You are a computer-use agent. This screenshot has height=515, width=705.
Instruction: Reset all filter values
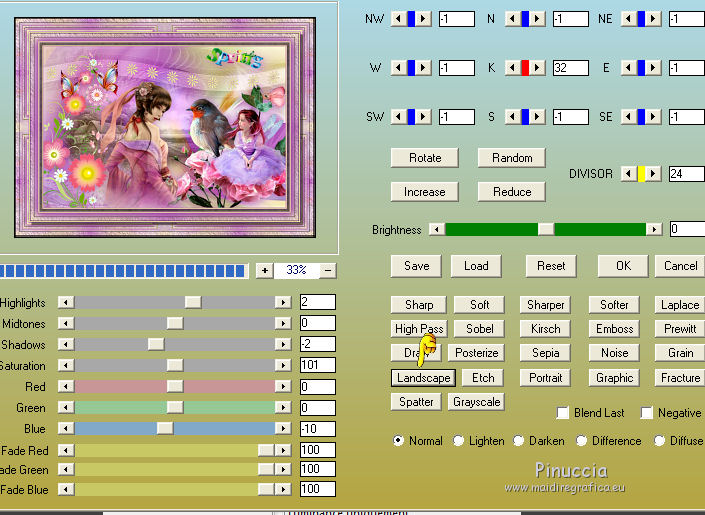click(x=551, y=266)
